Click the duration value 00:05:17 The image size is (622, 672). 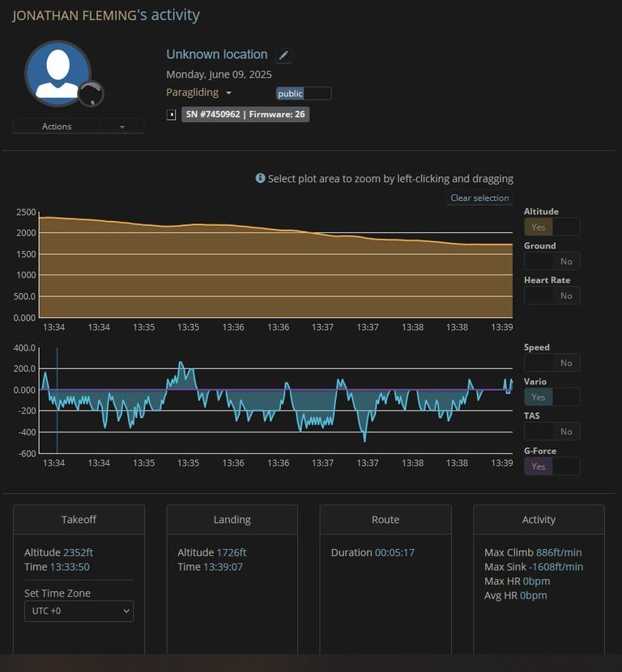click(x=394, y=552)
